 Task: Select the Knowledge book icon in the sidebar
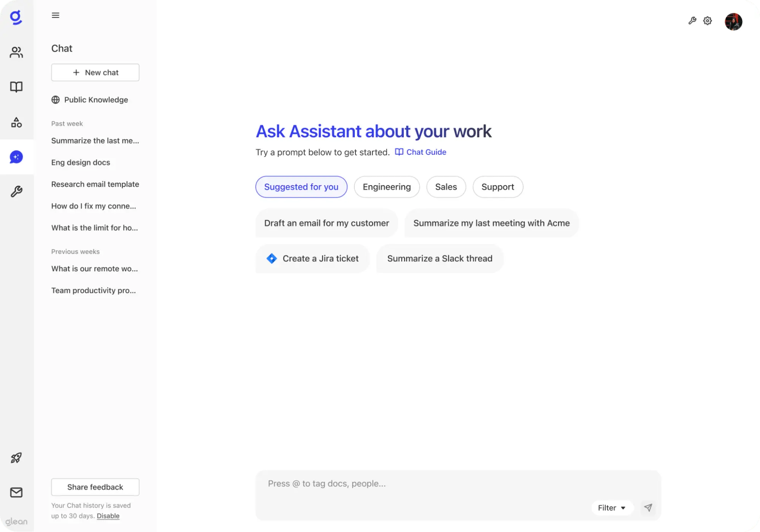point(16,87)
